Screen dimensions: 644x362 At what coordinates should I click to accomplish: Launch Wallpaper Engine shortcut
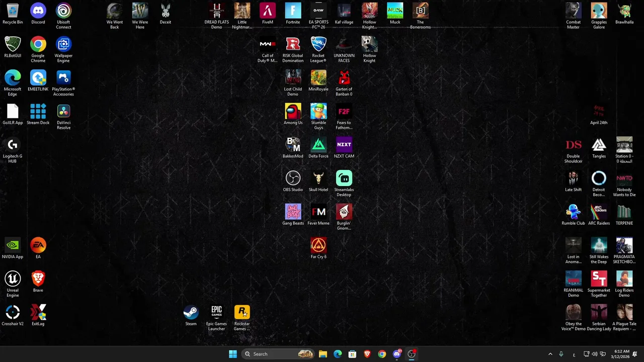63,49
